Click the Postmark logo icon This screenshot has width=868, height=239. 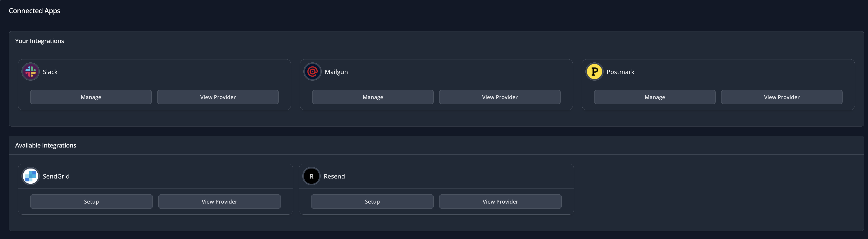tap(594, 72)
